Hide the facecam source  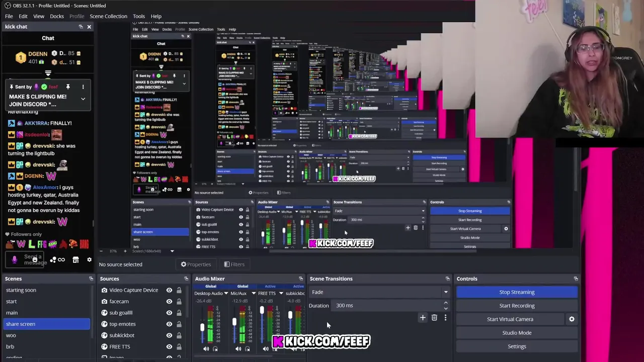(x=169, y=302)
